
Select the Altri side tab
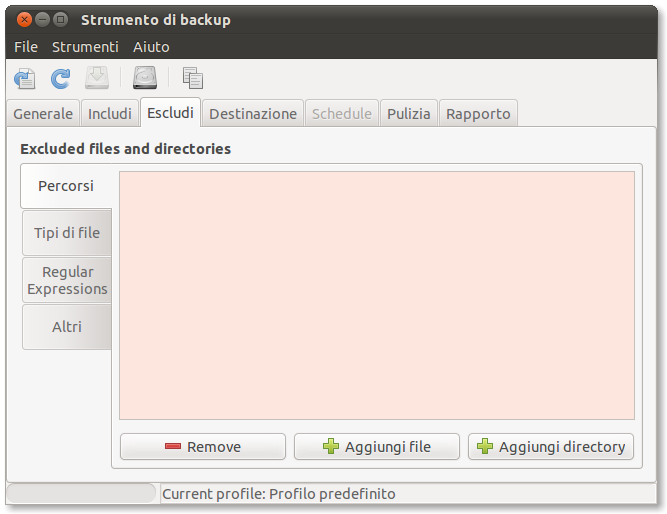coord(67,327)
